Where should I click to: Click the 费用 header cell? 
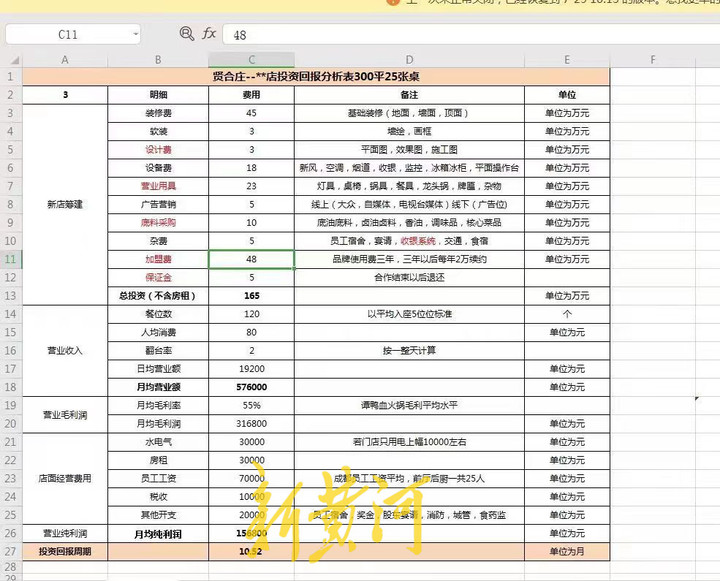(252, 95)
